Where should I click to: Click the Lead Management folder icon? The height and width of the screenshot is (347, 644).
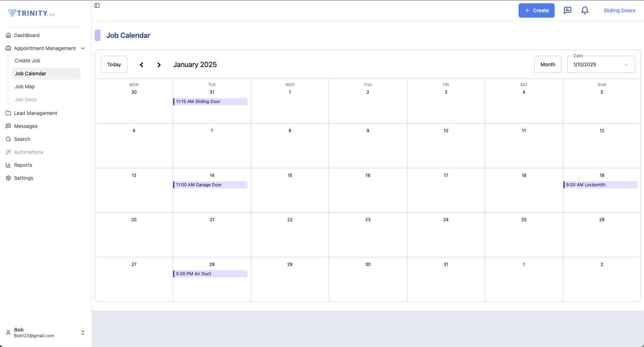tap(8, 113)
